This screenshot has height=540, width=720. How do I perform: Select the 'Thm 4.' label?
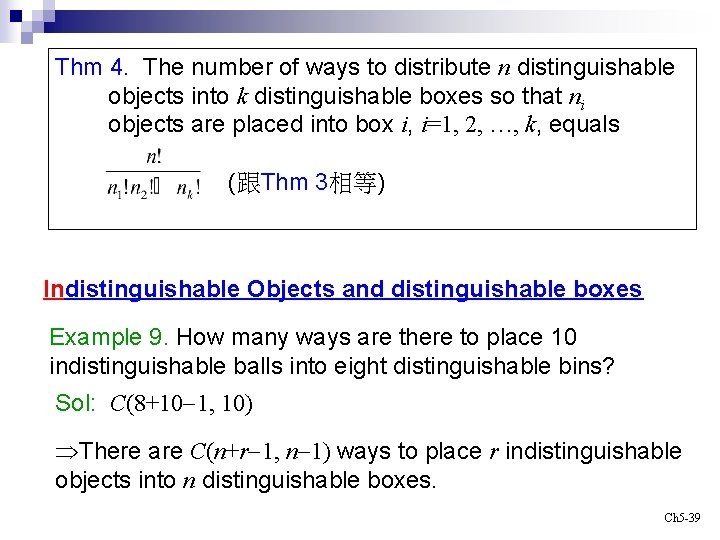coord(91,68)
